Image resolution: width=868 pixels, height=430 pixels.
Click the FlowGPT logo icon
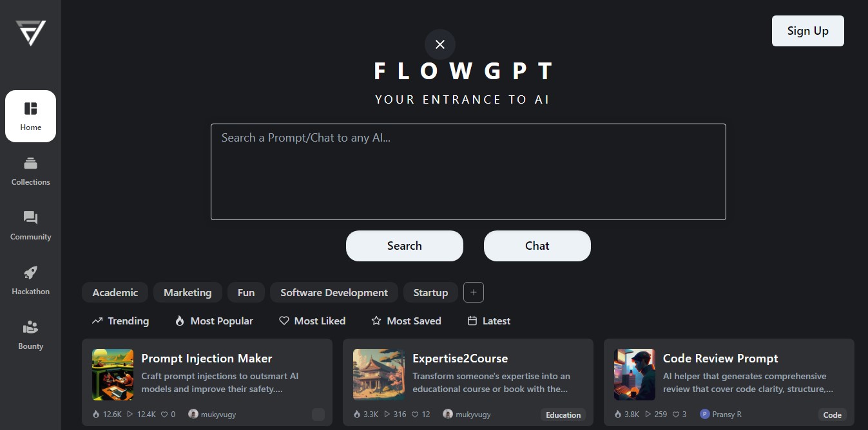pos(30,33)
